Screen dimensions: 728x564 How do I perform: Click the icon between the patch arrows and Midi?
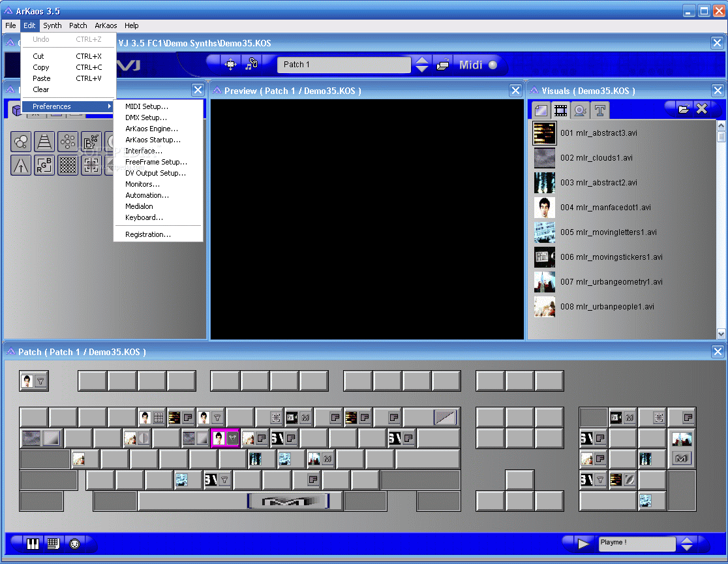[442, 65]
